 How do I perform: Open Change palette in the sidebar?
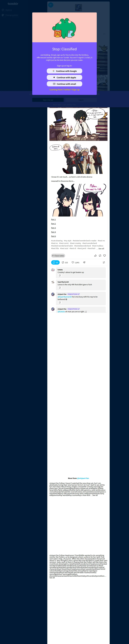[x=10, y=15]
